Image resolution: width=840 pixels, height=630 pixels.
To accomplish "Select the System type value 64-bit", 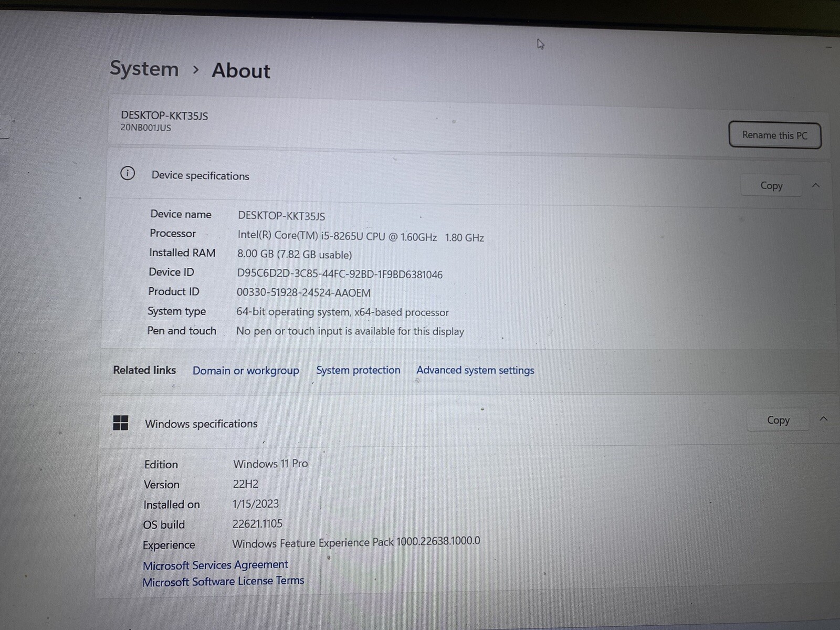I will (342, 312).
